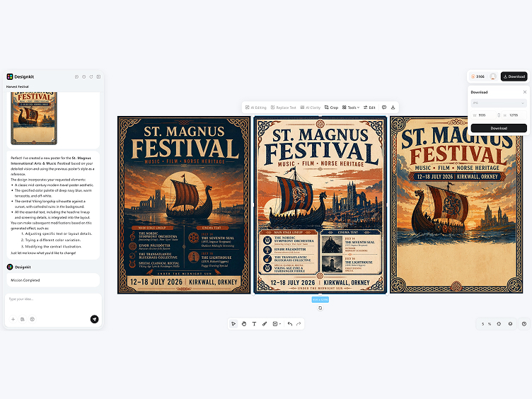Open the frame/shape tool dropdown
The height and width of the screenshot is (399, 532).
pos(277,324)
